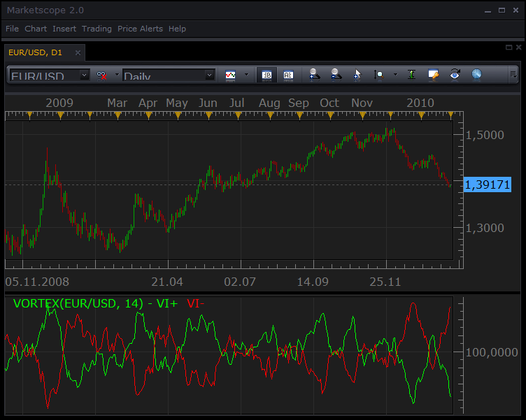
Task: Select the cursor pointer tool
Action: (x=357, y=74)
